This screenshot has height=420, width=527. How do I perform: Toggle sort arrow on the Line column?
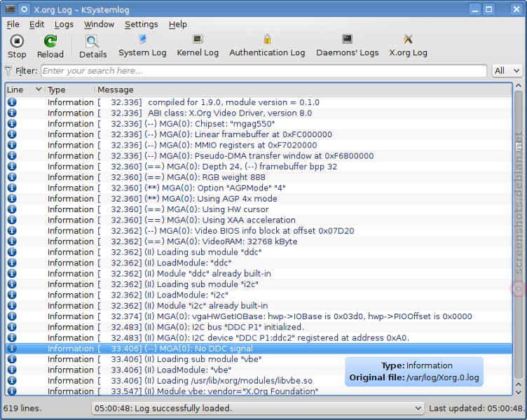39,90
